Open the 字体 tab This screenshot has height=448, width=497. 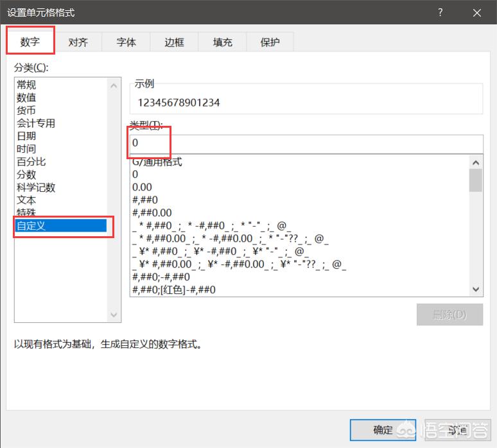click(126, 42)
